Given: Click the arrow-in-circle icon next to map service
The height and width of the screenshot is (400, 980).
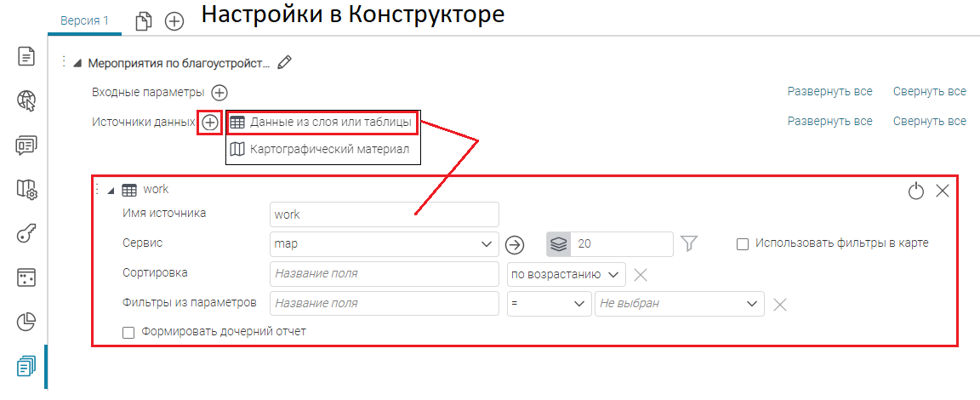Looking at the screenshot, I should pyautogui.click(x=515, y=244).
